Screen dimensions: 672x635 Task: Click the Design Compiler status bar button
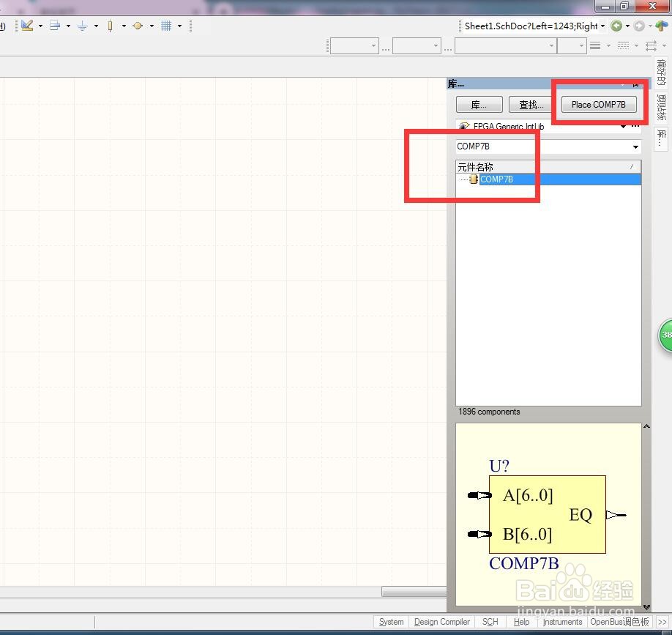pyautogui.click(x=442, y=622)
